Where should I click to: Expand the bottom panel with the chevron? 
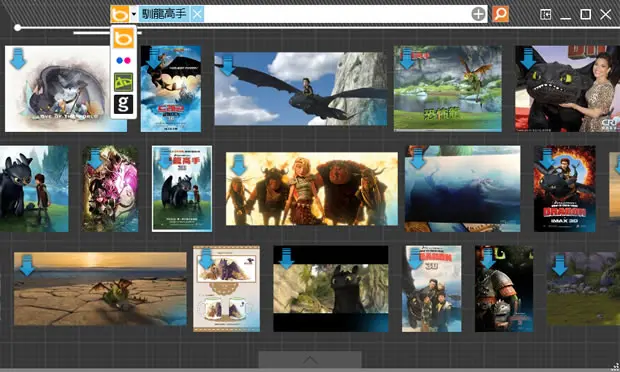pyautogui.click(x=310, y=360)
